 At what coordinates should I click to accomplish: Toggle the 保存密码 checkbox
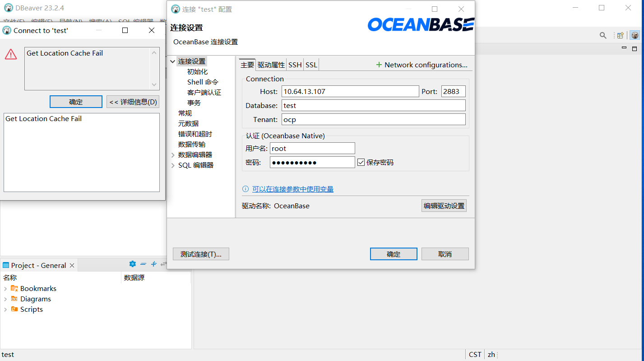point(361,162)
